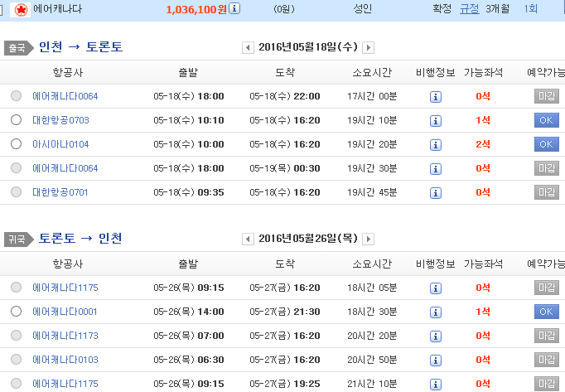Select the 아시아나0104 flight radio button
The height and width of the screenshot is (392, 565).
pyautogui.click(x=17, y=144)
